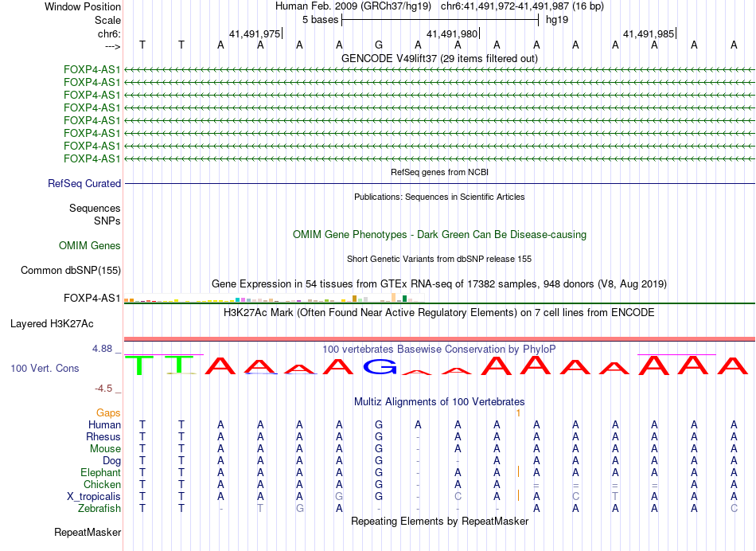Open 100 vertebrates Basewise Conservation PhyloP title
Screen dimensions: 756x551
tap(439, 349)
